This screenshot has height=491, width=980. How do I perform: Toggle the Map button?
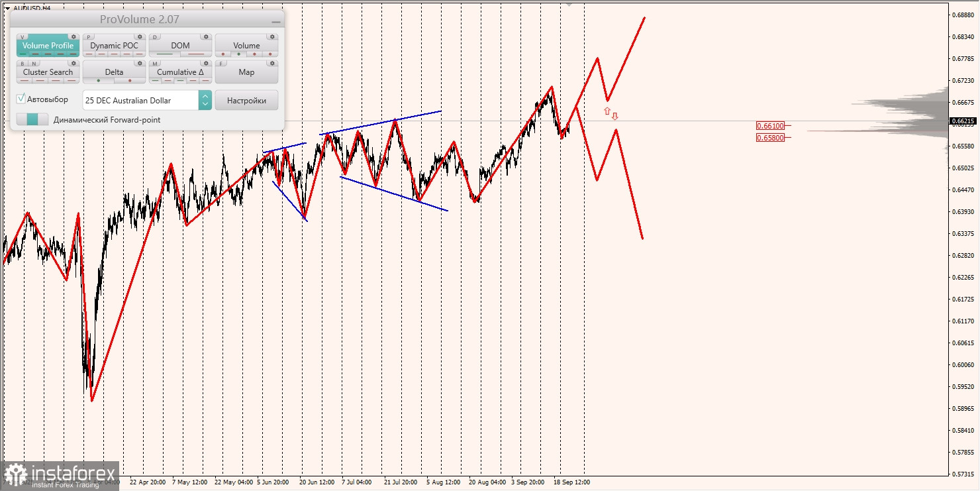pos(246,72)
